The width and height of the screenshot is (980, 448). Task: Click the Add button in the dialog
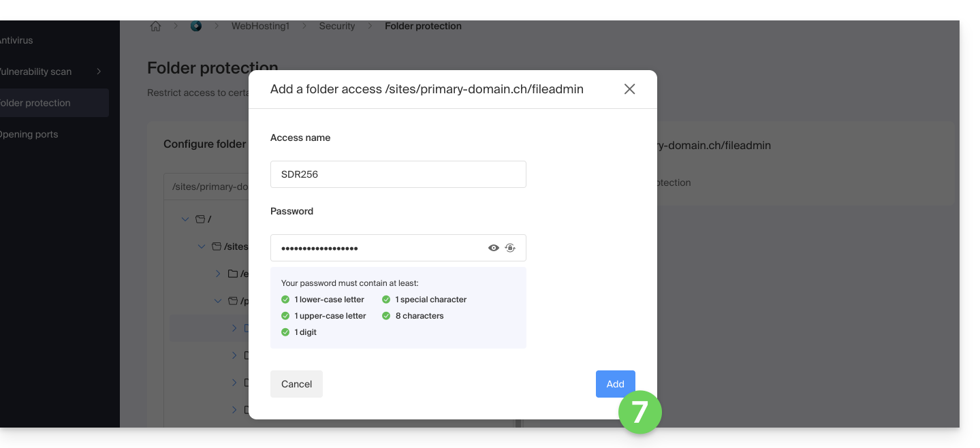615,384
